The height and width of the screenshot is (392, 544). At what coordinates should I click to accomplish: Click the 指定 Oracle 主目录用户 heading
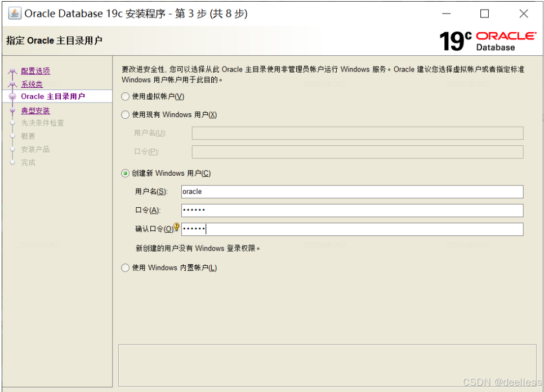pyautogui.click(x=54, y=41)
